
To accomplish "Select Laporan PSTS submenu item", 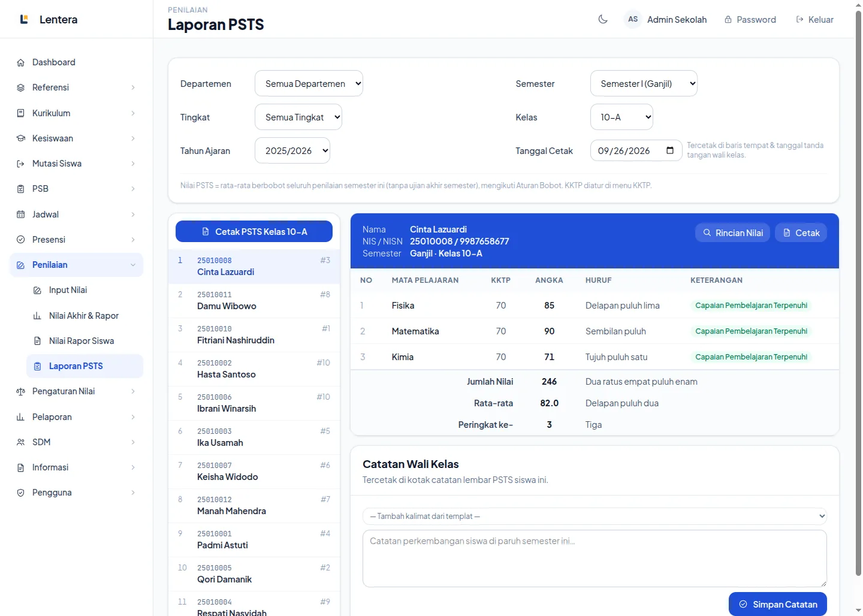I will 85,366.
